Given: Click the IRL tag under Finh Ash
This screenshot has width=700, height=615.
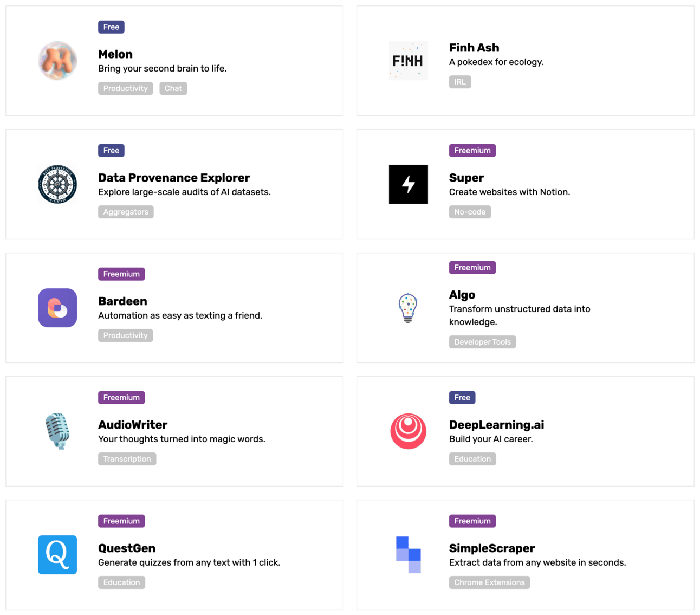Looking at the screenshot, I should (x=459, y=82).
